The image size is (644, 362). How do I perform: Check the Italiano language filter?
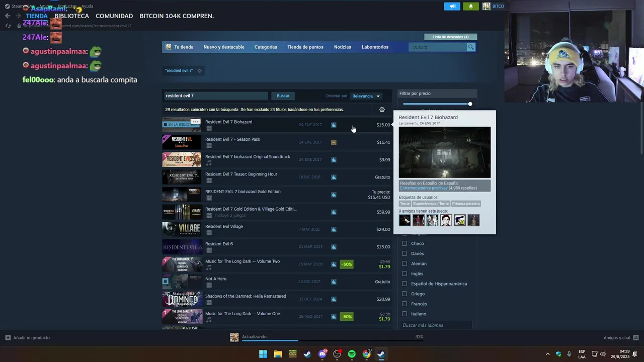coord(405,314)
